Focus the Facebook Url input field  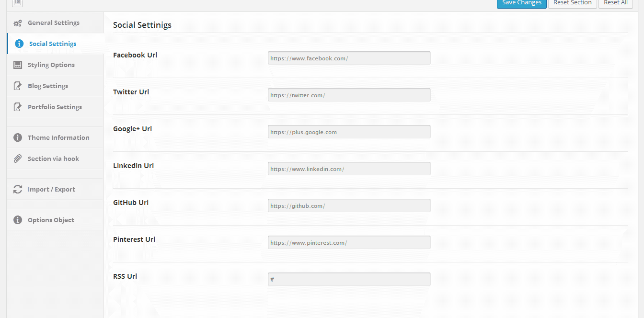349,58
